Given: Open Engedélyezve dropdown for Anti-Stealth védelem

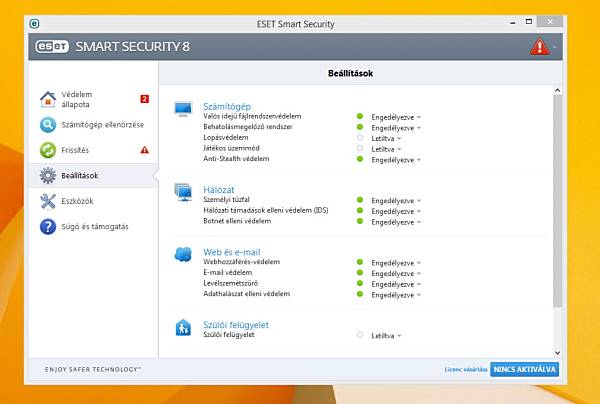Looking at the screenshot, I should coord(396,160).
